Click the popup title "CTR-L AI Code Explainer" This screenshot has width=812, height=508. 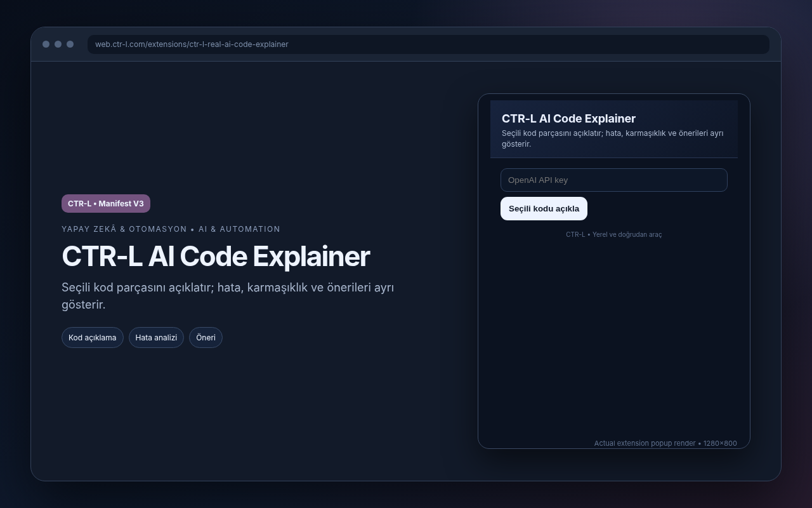tap(568, 119)
